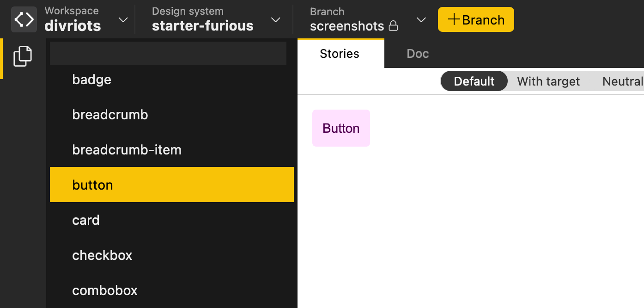Screen dimensions: 644x308
Task: Open the card component
Action: [86, 220]
